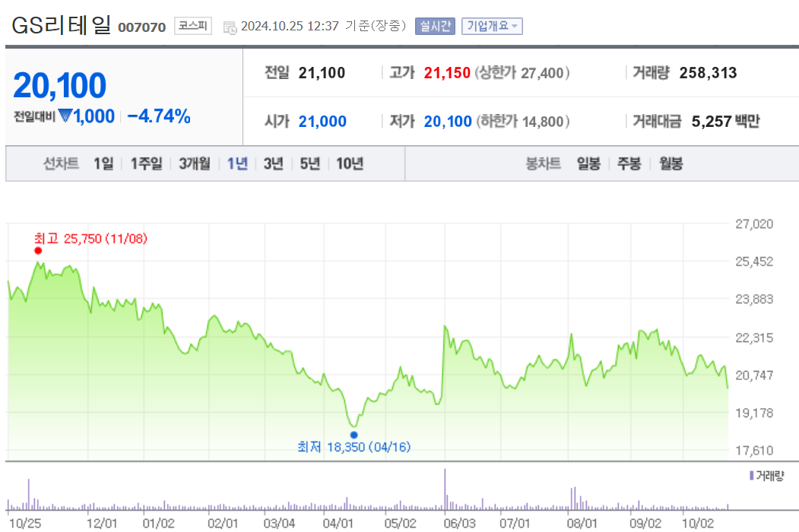Viewport: 799px width, 532px height.
Task: Click the 거래대금 value 5,257 백만
Action: (725, 122)
